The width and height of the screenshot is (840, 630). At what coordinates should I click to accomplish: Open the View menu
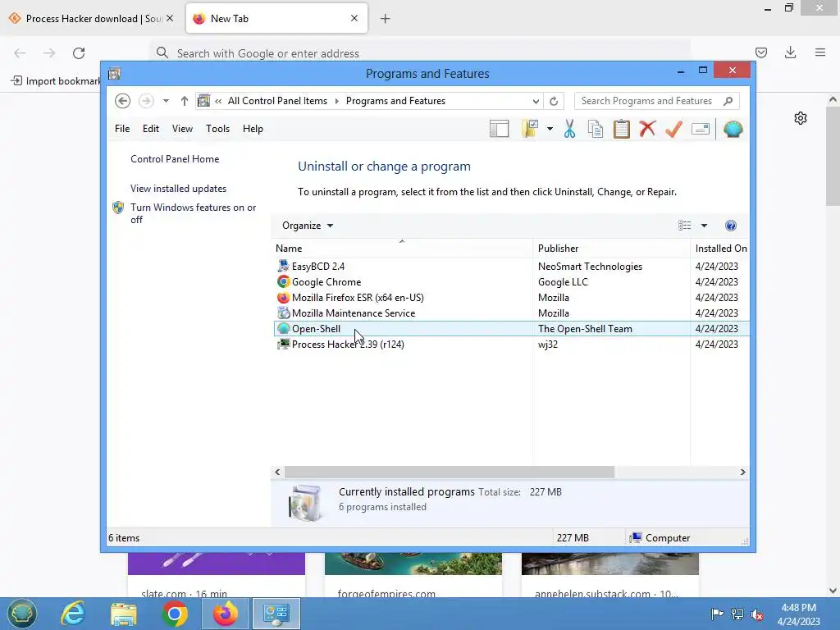coord(182,129)
